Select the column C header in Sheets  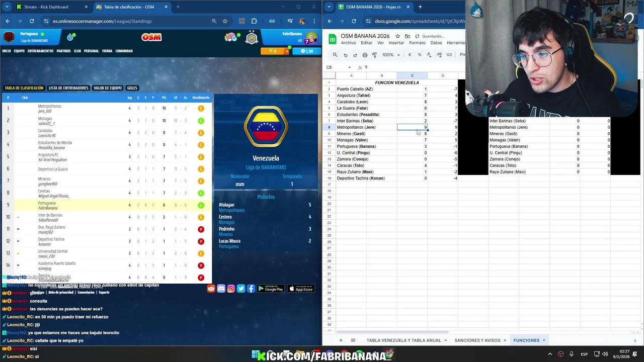tap(412, 76)
